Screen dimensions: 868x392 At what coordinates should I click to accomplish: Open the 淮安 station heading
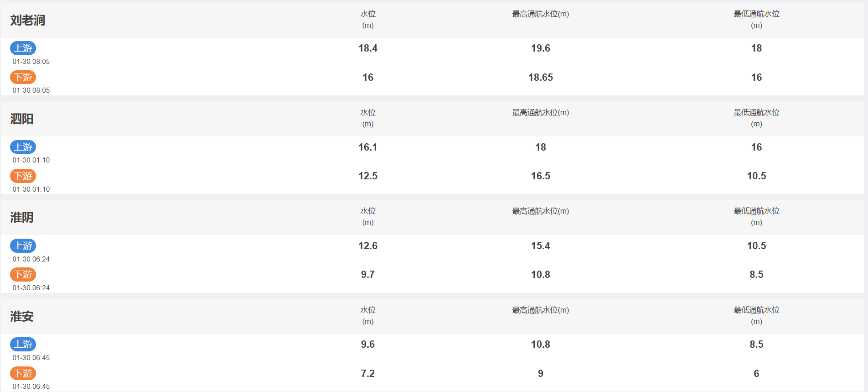tap(22, 316)
